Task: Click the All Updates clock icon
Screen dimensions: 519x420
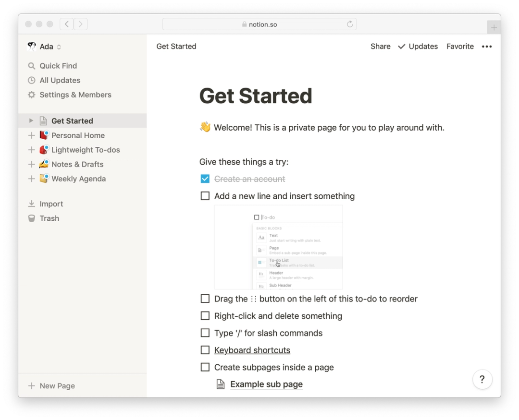Action: [31, 80]
